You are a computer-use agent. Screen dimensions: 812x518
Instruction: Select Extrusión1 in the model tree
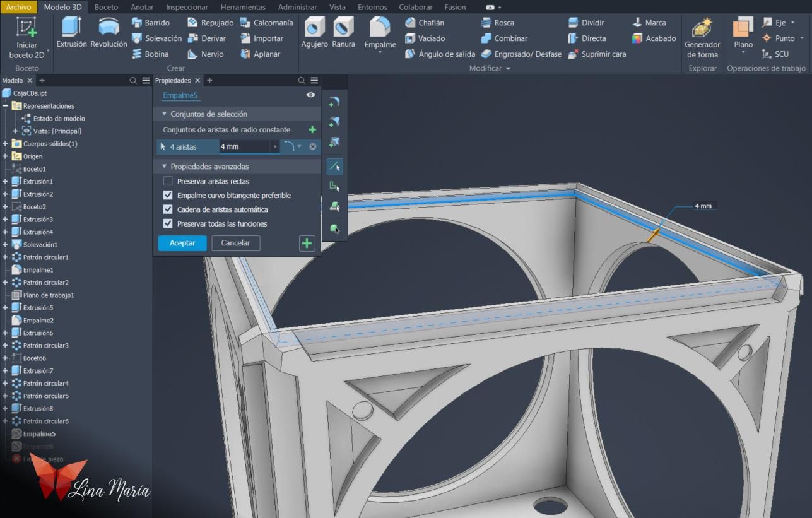pos(38,182)
